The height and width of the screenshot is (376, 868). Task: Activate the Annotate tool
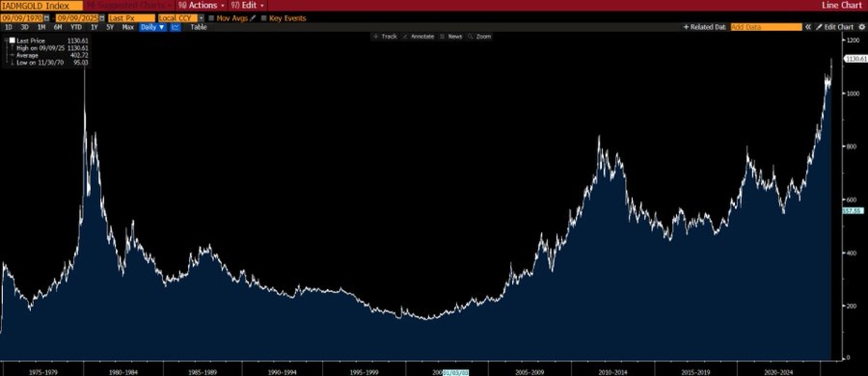pyautogui.click(x=419, y=36)
